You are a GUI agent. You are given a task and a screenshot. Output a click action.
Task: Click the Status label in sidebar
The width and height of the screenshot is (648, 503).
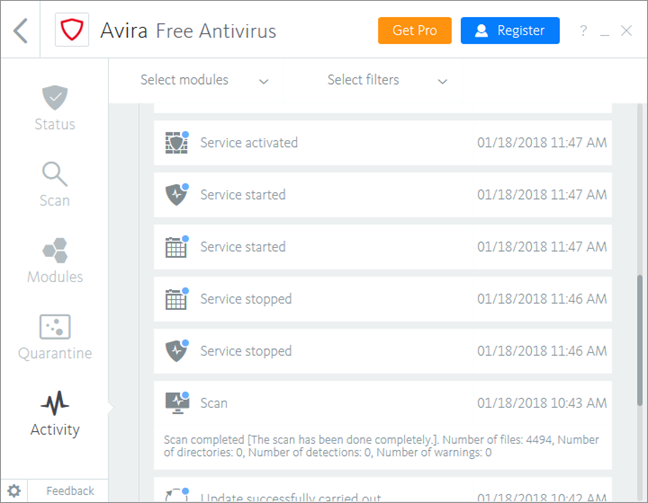point(55,124)
